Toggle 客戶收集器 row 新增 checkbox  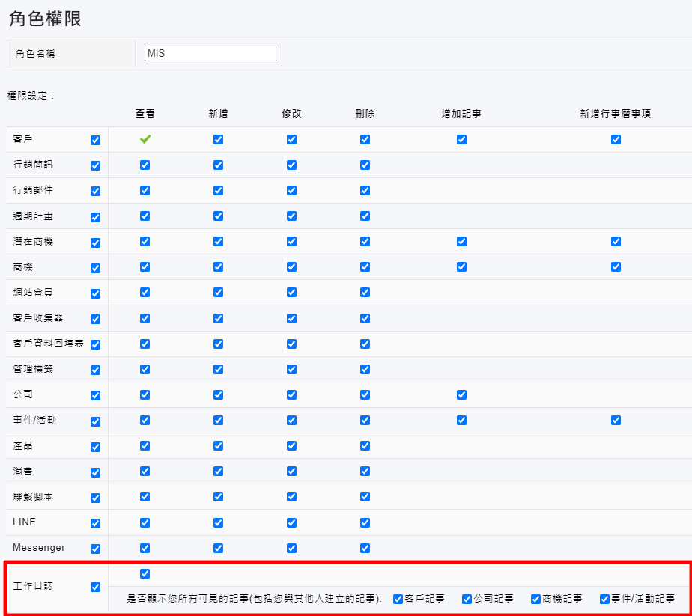(218, 318)
